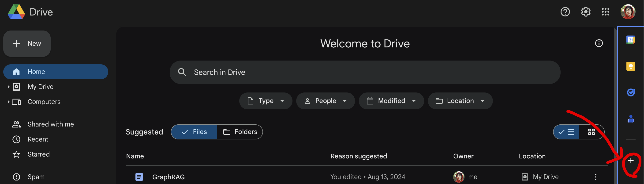Click the Reason suggested column header
The width and height of the screenshot is (644, 184).
[359, 156]
